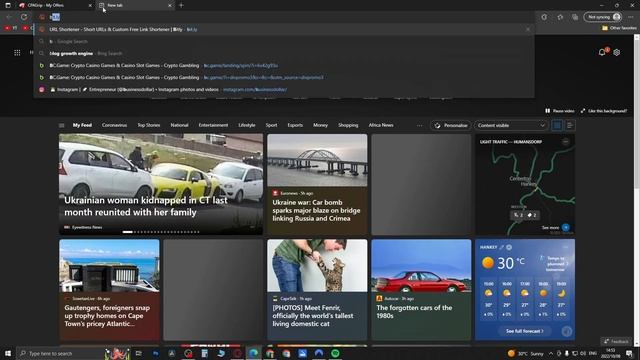
Task: Edit the weather location pencil icon
Action: pyautogui.click(x=502, y=247)
